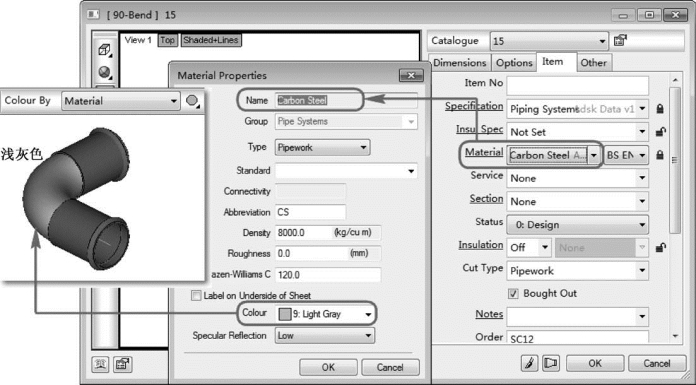Toggle Label on Underside of Sheet checkbox
Image resolution: width=696 pixels, height=385 pixels.
tap(196, 296)
